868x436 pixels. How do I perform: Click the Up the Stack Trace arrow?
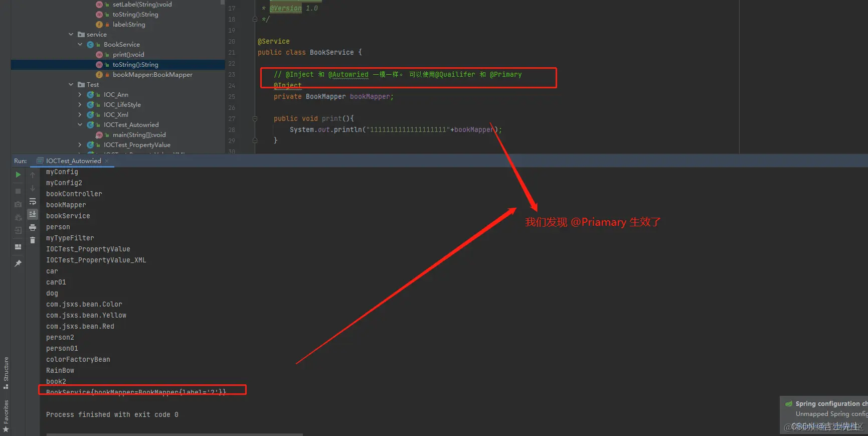tap(33, 175)
